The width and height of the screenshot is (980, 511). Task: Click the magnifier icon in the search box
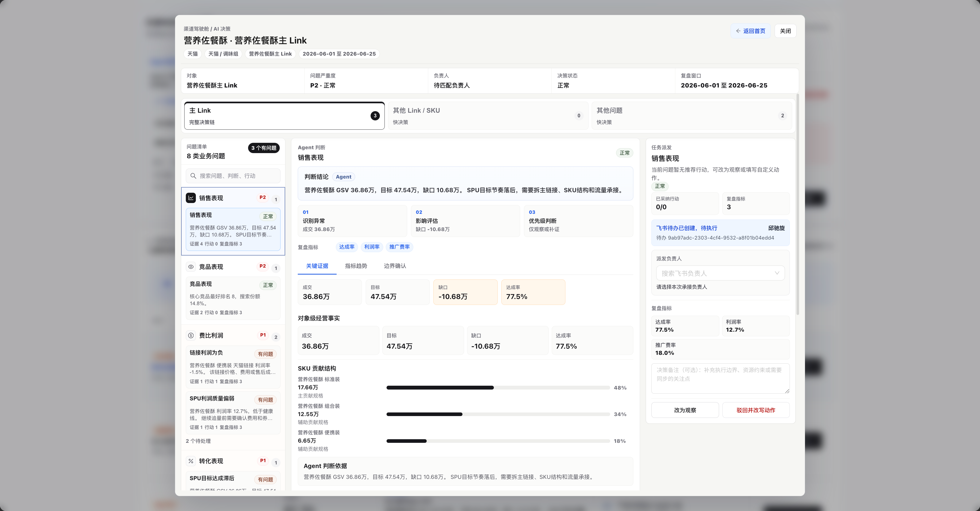(193, 176)
